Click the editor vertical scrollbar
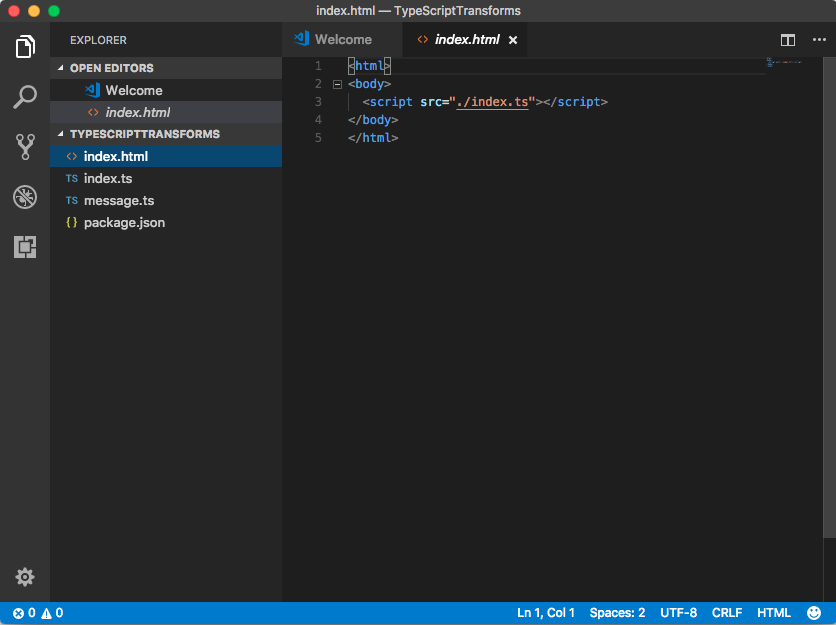The width and height of the screenshot is (836, 625). (x=829, y=298)
